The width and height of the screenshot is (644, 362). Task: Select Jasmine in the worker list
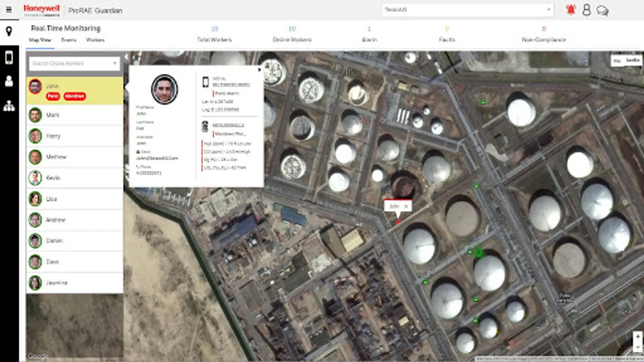pos(75,283)
